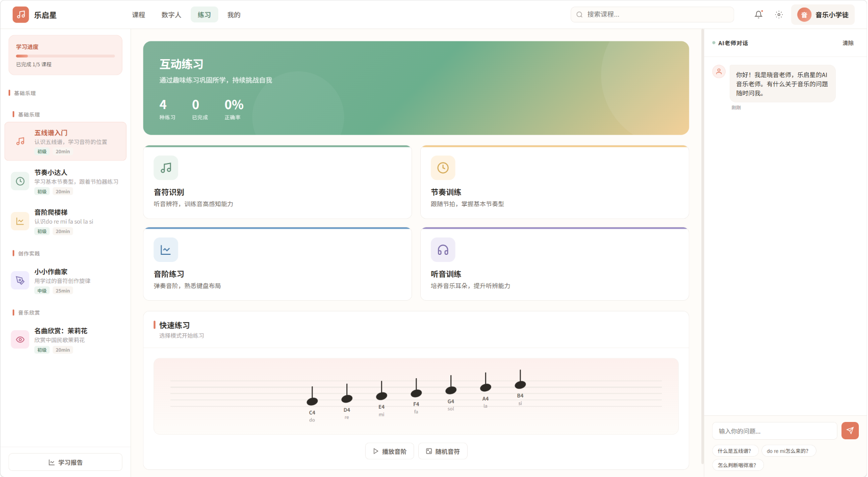Click the music note icon of 五线谱入门
The image size is (868, 477).
(x=20, y=141)
